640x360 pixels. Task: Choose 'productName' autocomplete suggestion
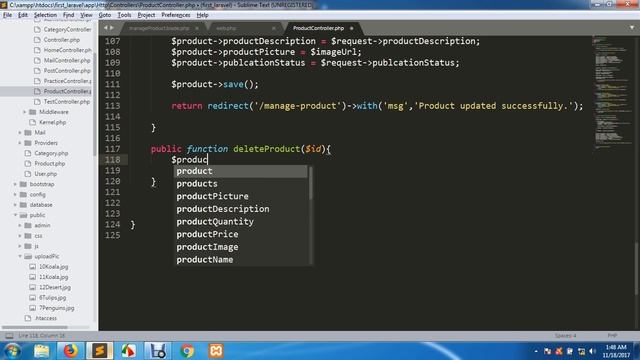241,260
